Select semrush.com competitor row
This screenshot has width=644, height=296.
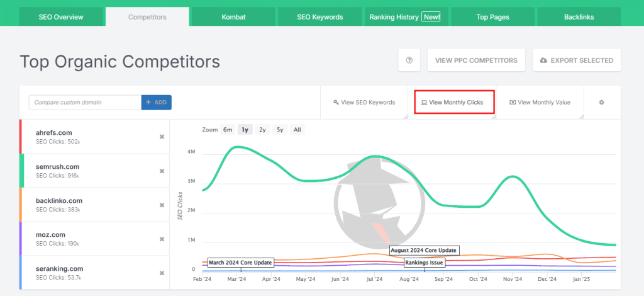tap(94, 171)
